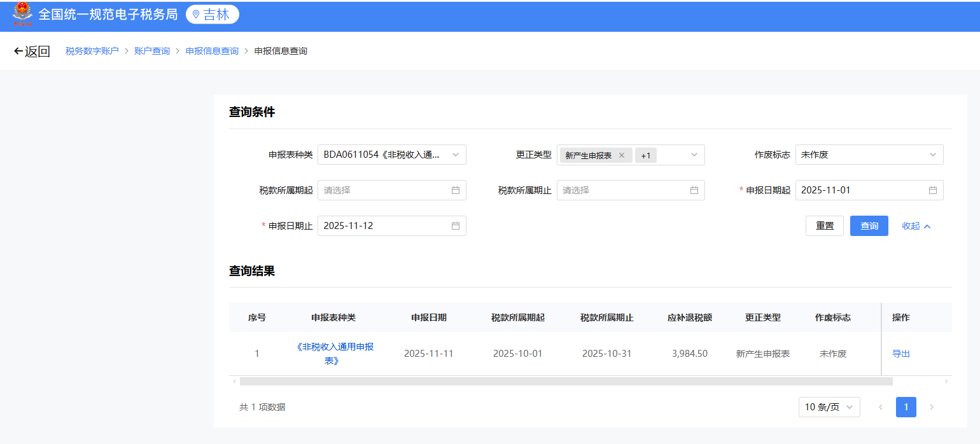Go to the next results page arrow
This screenshot has width=980, height=444.
click(932, 407)
